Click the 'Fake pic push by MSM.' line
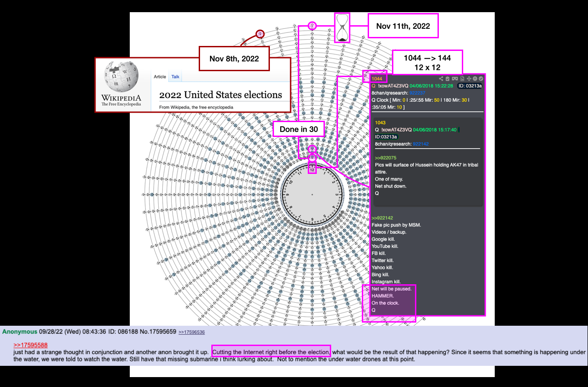588x387 pixels. pyautogui.click(x=396, y=225)
